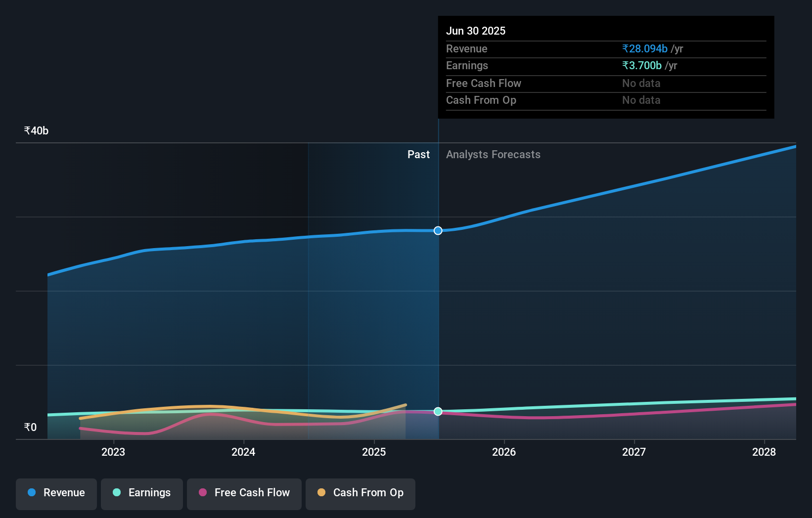This screenshot has height=518, width=812.
Task: Select the Earnings data point marker on chart
Action: point(438,411)
